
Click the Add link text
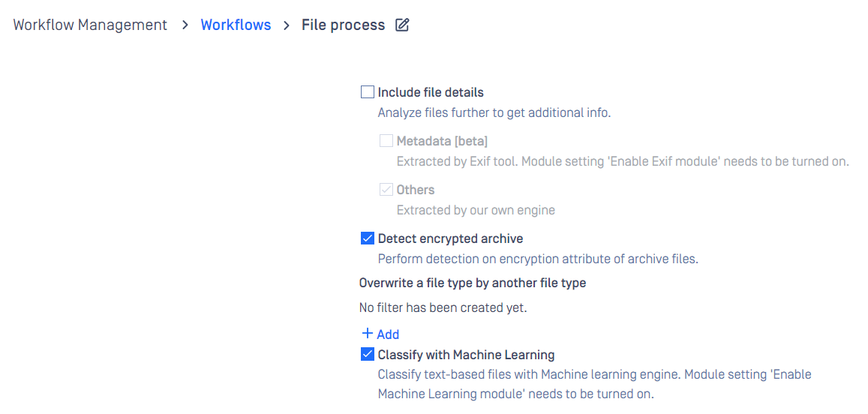(x=388, y=334)
